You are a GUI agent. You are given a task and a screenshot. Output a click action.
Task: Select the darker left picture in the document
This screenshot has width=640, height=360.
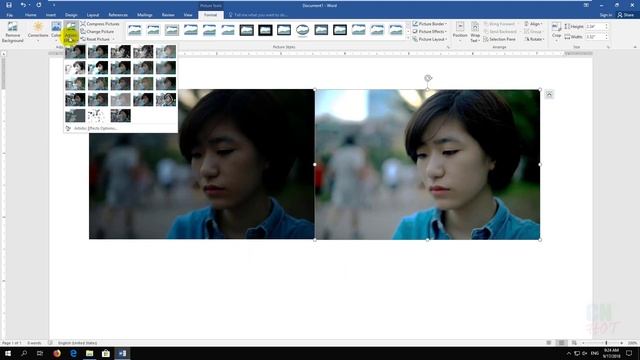click(202, 164)
